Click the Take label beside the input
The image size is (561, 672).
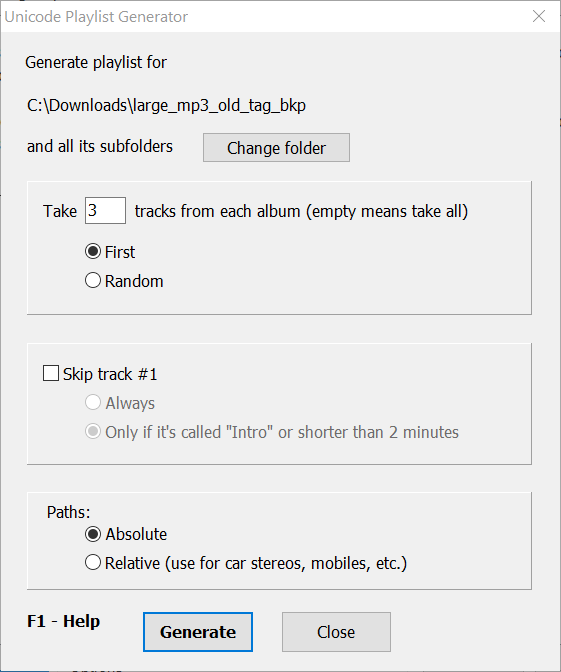pos(60,211)
